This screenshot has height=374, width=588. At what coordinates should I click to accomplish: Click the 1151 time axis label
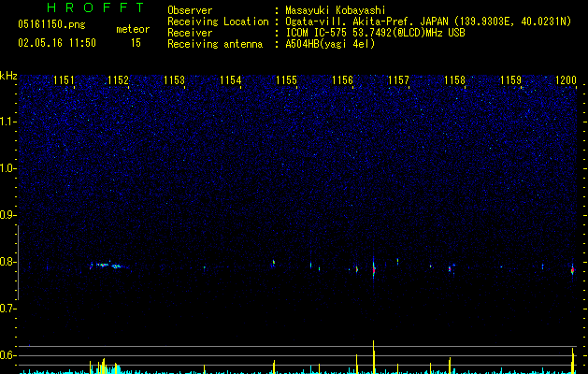(x=64, y=80)
